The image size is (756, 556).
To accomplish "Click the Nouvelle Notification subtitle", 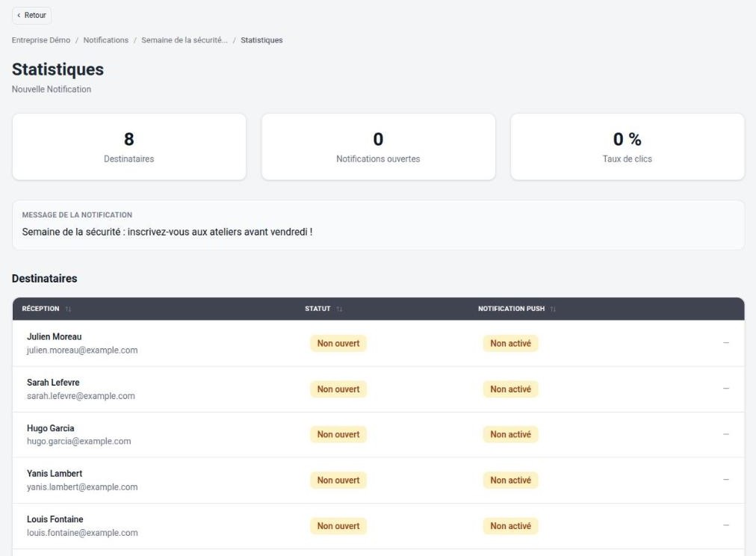I will coord(52,89).
